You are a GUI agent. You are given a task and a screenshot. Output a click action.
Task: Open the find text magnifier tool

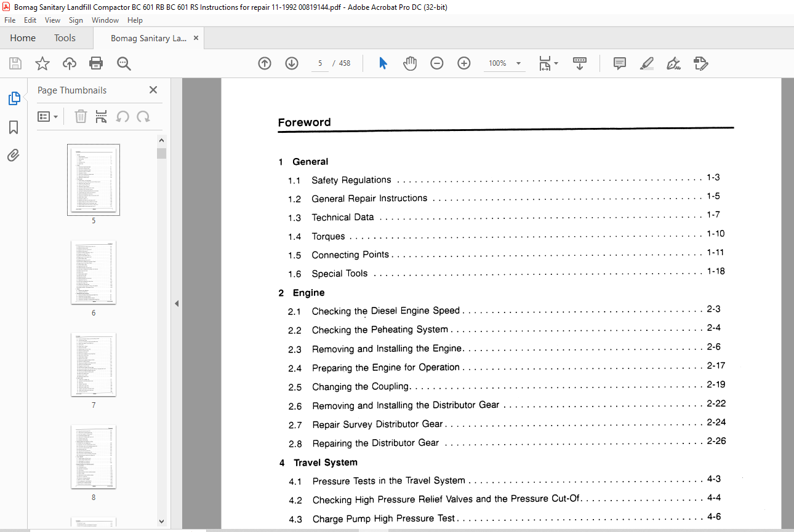pyautogui.click(x=124, y=63)
